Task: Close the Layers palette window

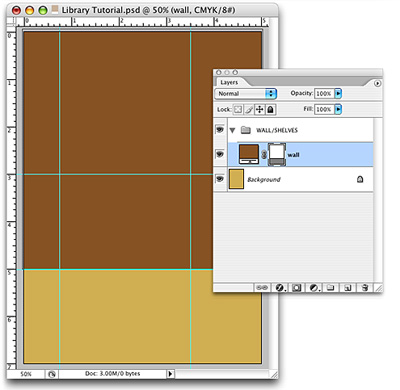Action: click(x=219, y=72)
